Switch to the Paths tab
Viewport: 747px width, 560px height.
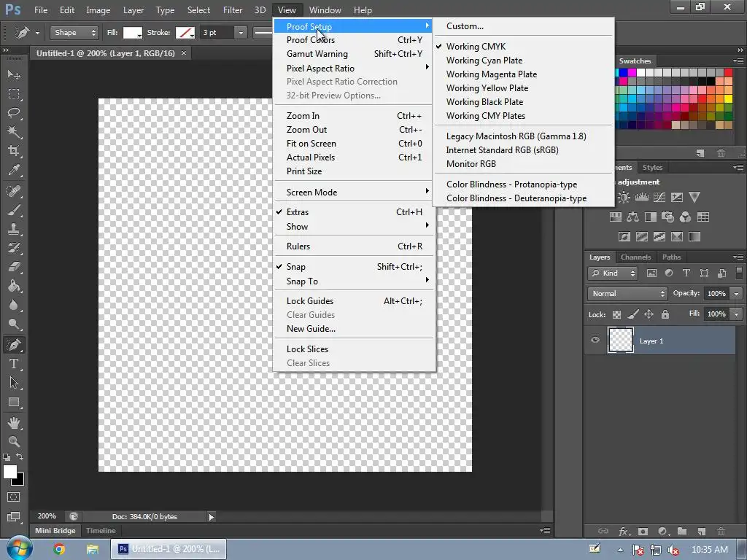671,257
